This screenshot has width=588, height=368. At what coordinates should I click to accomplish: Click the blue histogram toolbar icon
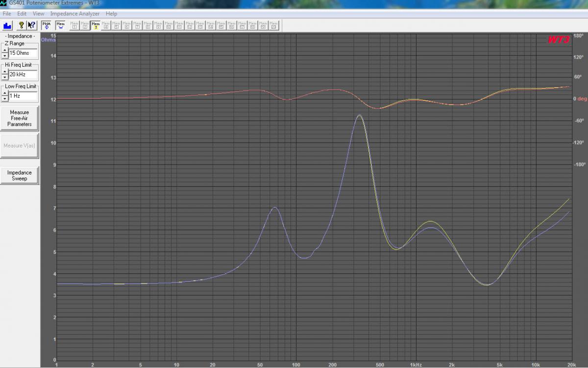[7, 25]
